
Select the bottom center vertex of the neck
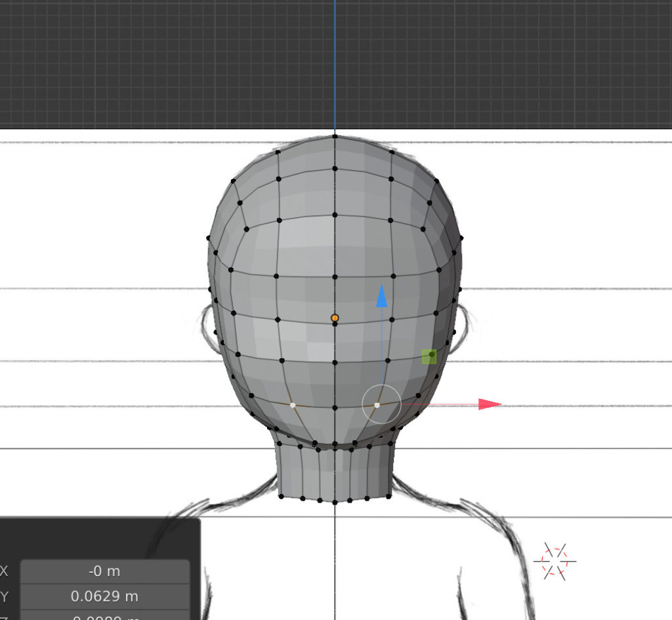point(335,502)
